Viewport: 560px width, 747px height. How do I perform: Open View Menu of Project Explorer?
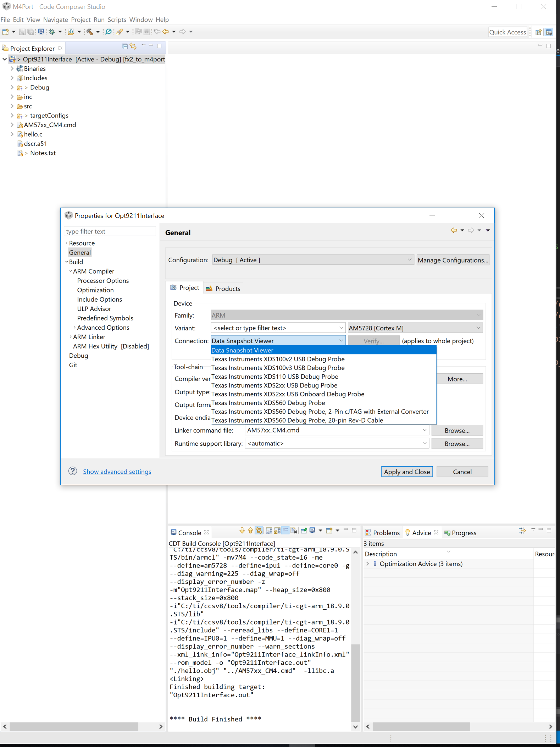[x=143, y=45]
